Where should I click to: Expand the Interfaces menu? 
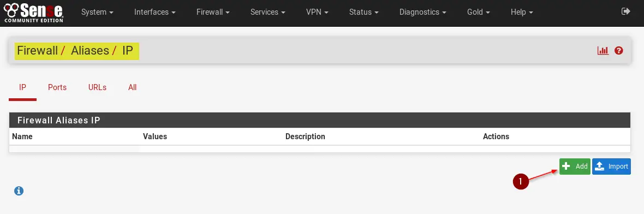tap(155, 13)
